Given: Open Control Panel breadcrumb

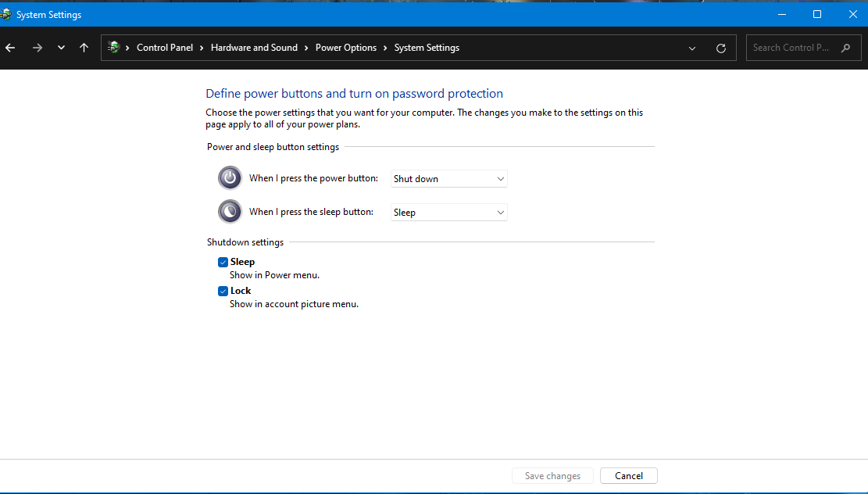Looking at the screenshot, I should (x=165, y=48).
